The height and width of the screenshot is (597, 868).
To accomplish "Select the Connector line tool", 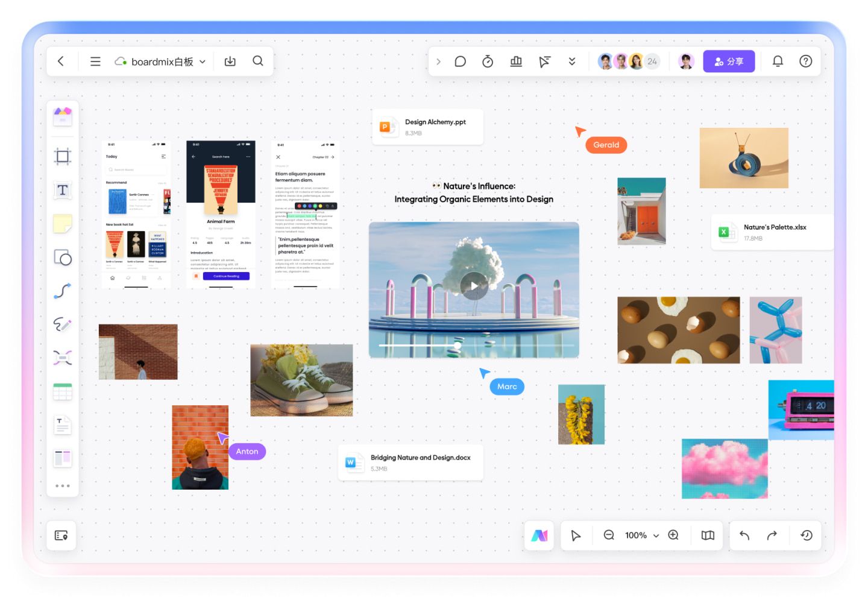I will [63, 291].
